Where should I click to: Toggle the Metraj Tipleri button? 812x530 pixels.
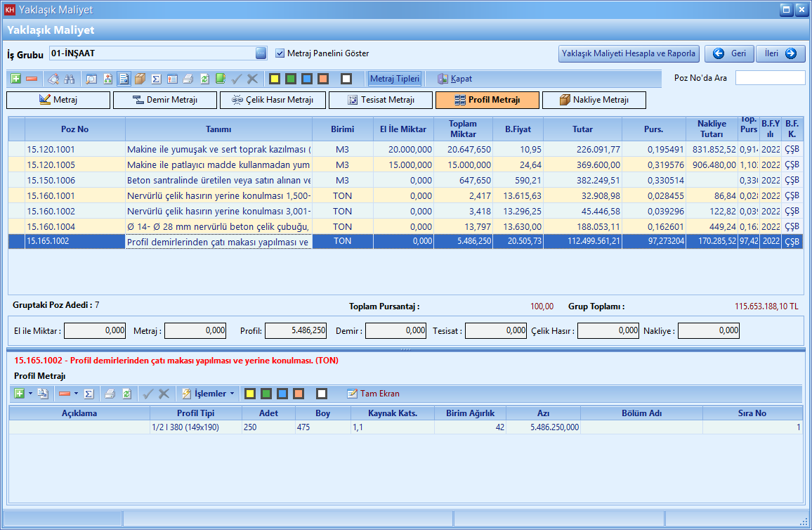[x=395, y=79]
